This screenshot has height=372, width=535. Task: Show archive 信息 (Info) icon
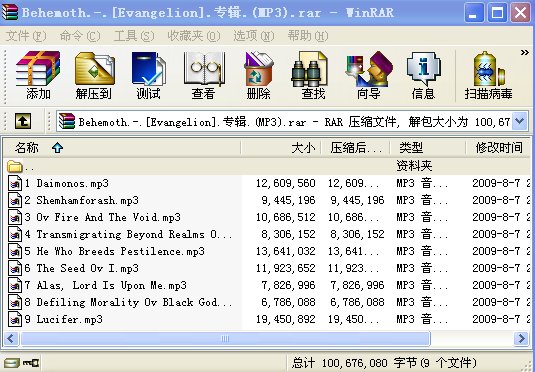(x=423, y=69)
